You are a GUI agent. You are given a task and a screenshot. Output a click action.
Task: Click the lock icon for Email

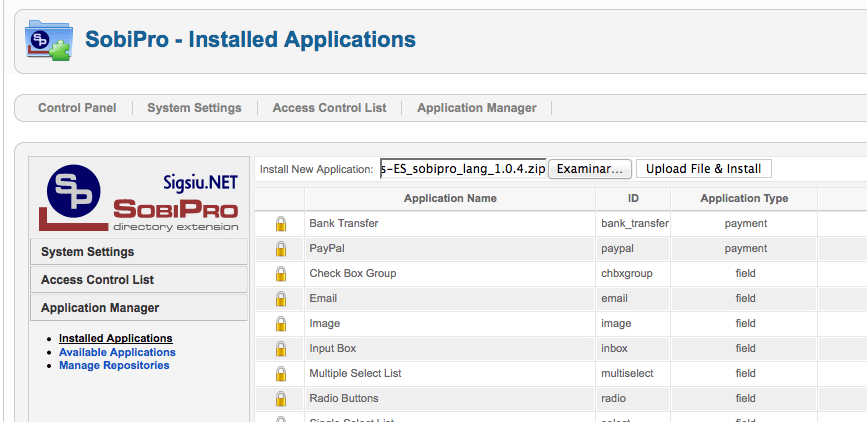(x=281, y=299)
